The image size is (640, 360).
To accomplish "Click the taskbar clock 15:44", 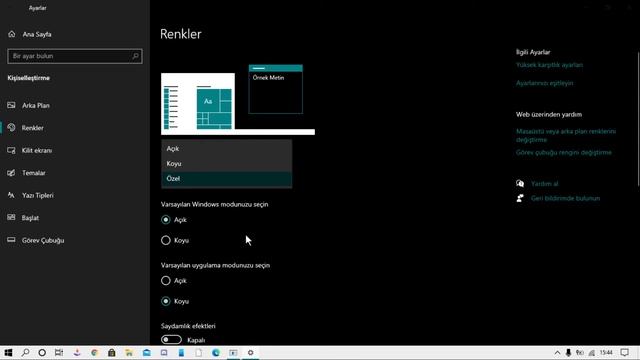I will click(606, 353).
